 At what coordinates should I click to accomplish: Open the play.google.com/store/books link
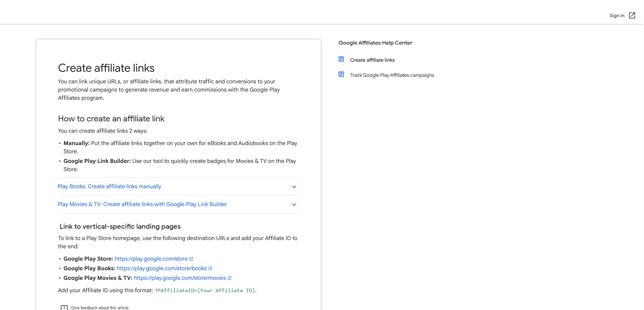coord(162,269)
